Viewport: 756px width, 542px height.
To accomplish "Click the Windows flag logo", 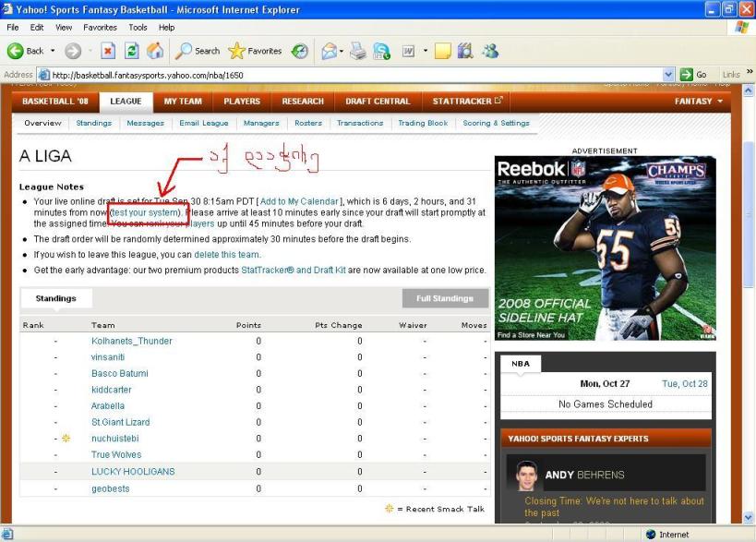I will [741, 27].
